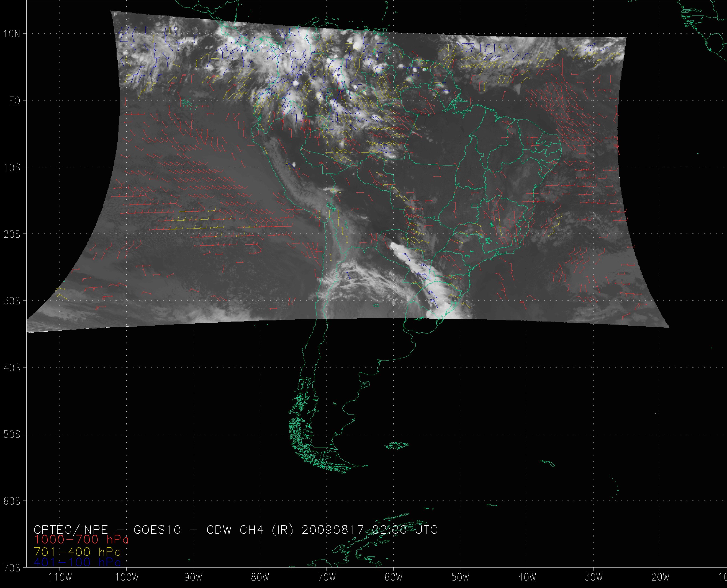The height and width of the screenshot is (588, 727).
Task: Click the 401-100 hPa blue legend label
Action: pyautogui.click(x=78, y=562)
